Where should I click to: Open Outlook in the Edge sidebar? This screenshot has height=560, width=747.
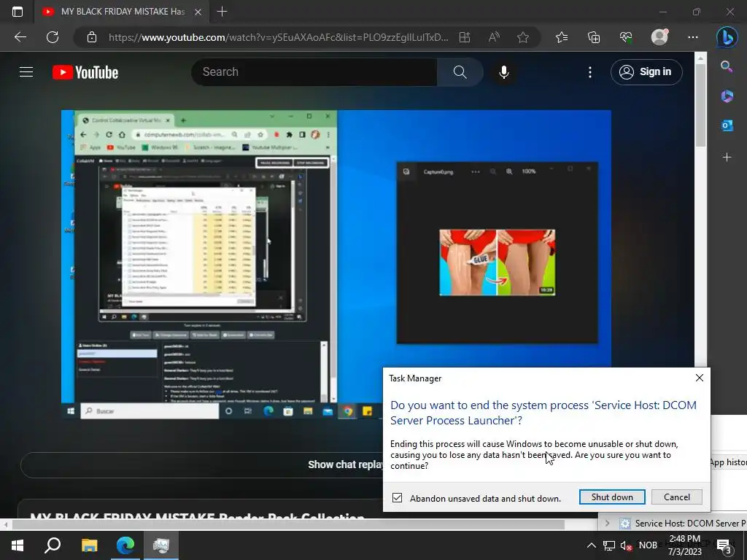click(x=727, y=125)
